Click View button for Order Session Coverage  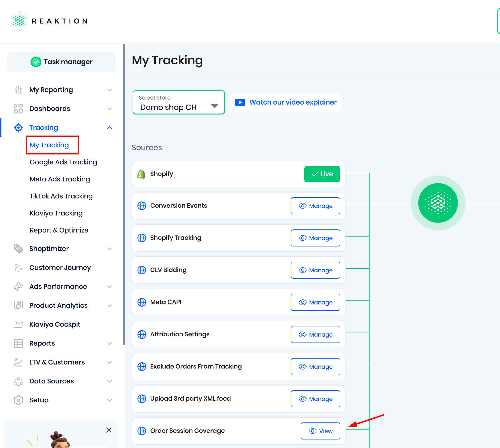pos(320,431)
